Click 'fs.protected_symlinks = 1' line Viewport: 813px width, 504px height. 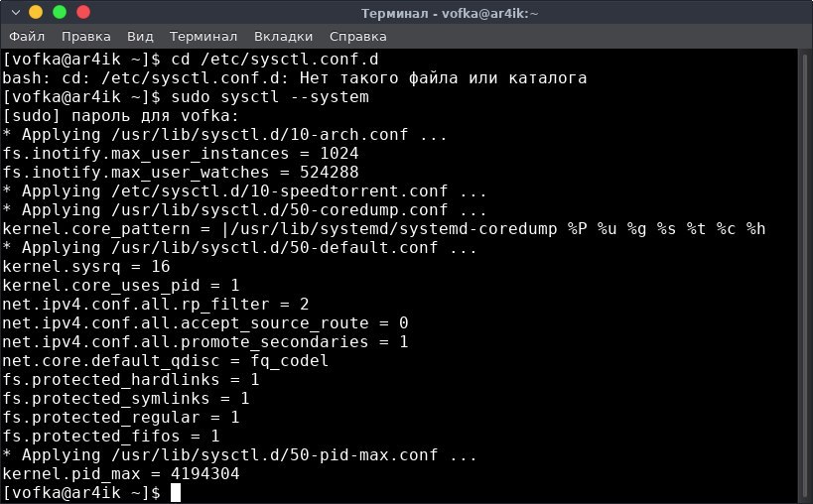(126, 398)
